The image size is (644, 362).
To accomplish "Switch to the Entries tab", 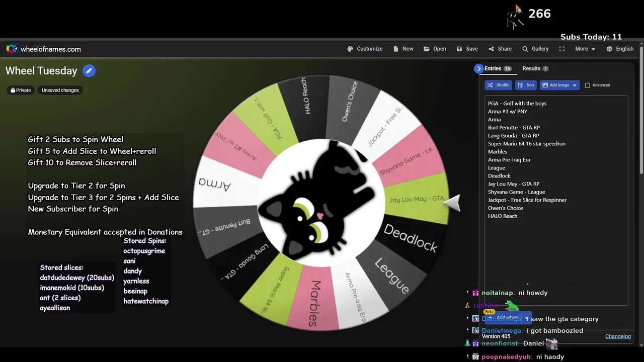I will point(498,68).
